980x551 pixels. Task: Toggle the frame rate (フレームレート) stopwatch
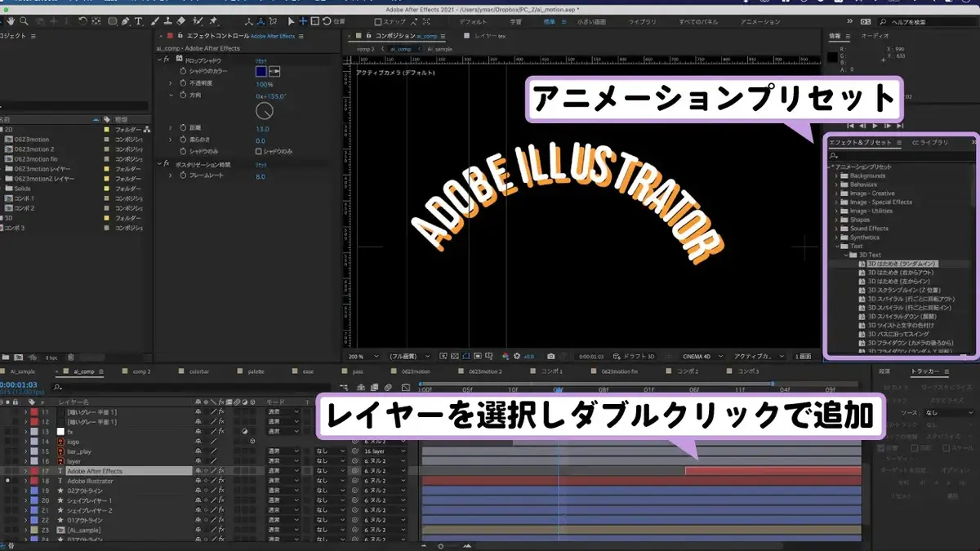182,176
